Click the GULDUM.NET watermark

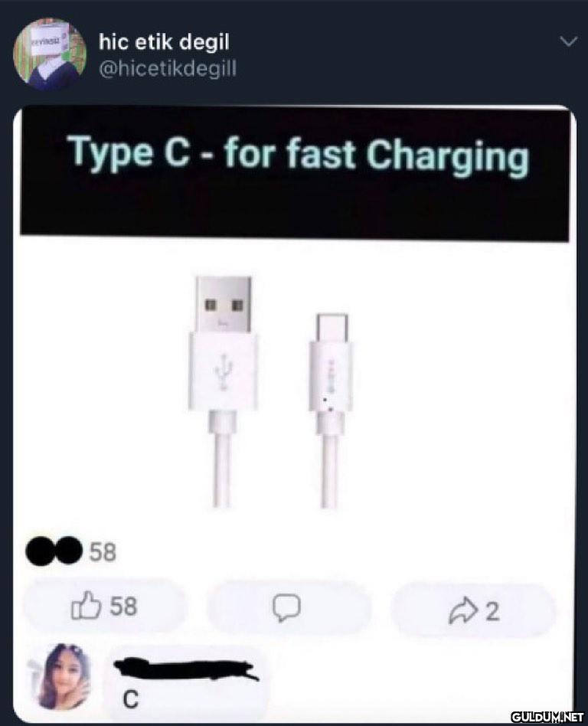[547, 718]
